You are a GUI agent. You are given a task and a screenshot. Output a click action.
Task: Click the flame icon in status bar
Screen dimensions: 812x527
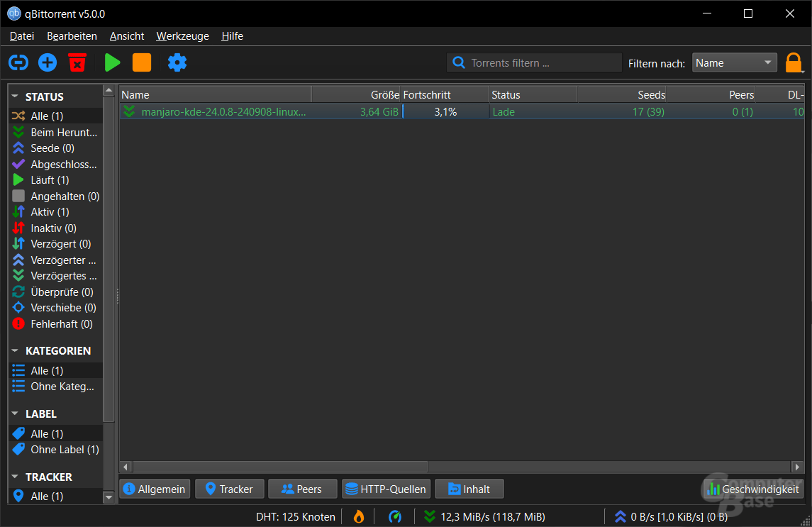point(358,516)
